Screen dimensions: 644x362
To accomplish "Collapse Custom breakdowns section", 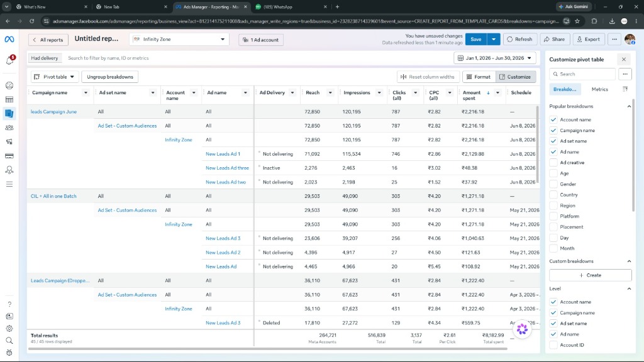I will (629, 261).
